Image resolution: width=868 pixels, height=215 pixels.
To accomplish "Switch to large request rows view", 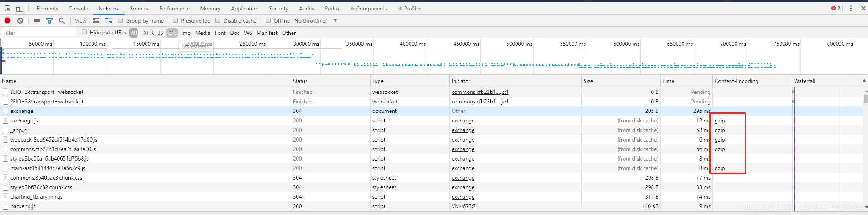I will (96, 20).
